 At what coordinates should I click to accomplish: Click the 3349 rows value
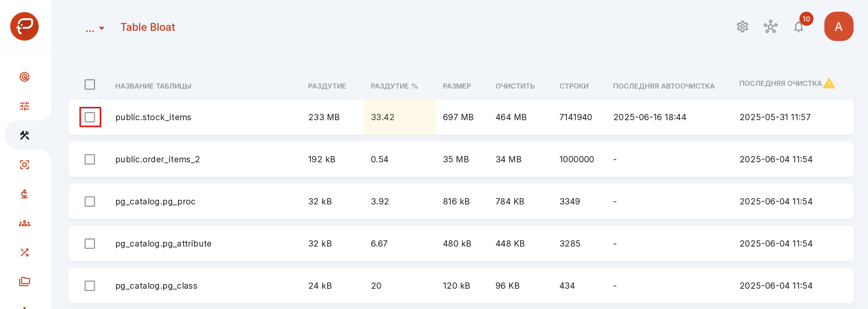coord(570,201)
